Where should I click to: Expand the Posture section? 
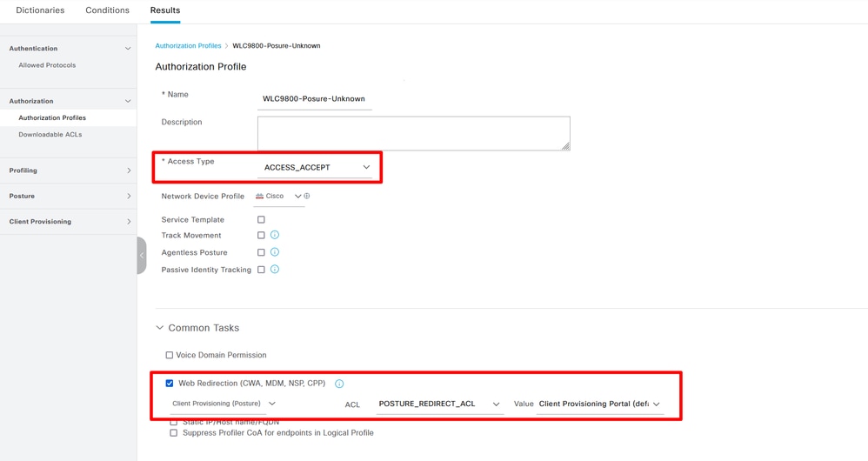coord(129,196)
